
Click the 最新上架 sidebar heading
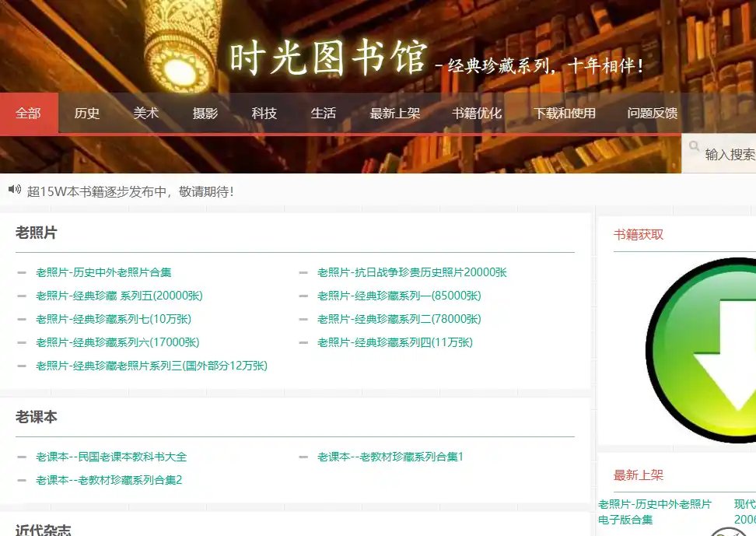[x=639, y=475]
